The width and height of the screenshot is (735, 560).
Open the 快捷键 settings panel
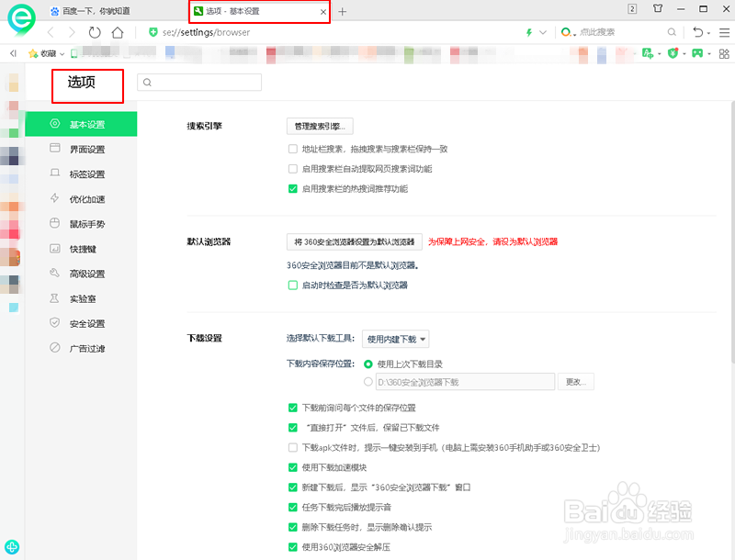(x=87, y=248)
